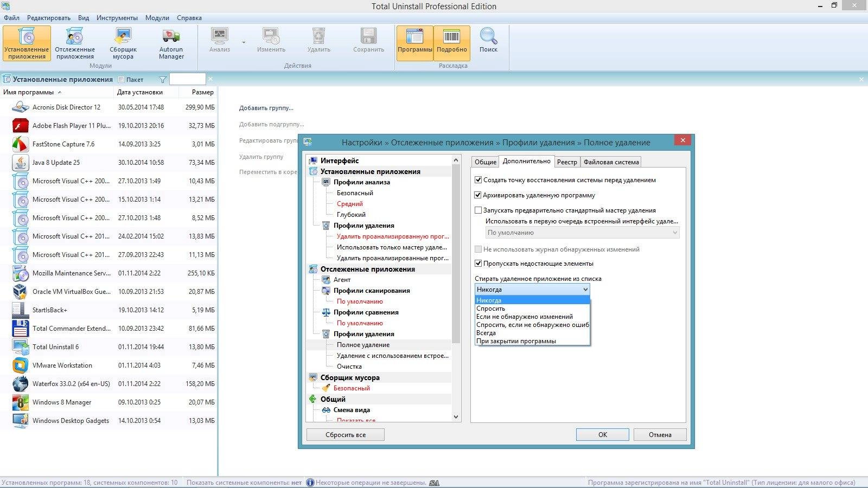Open the Файл menu
The image size is (868, 488).
point(11,18)
